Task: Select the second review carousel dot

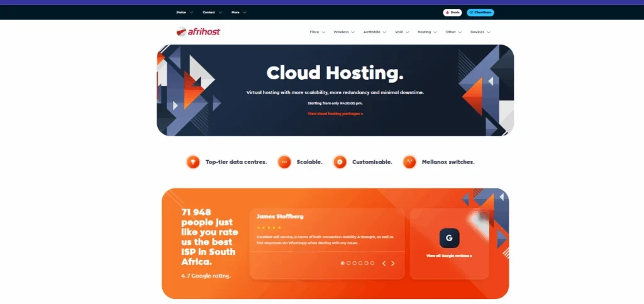Action: [348, 263]
